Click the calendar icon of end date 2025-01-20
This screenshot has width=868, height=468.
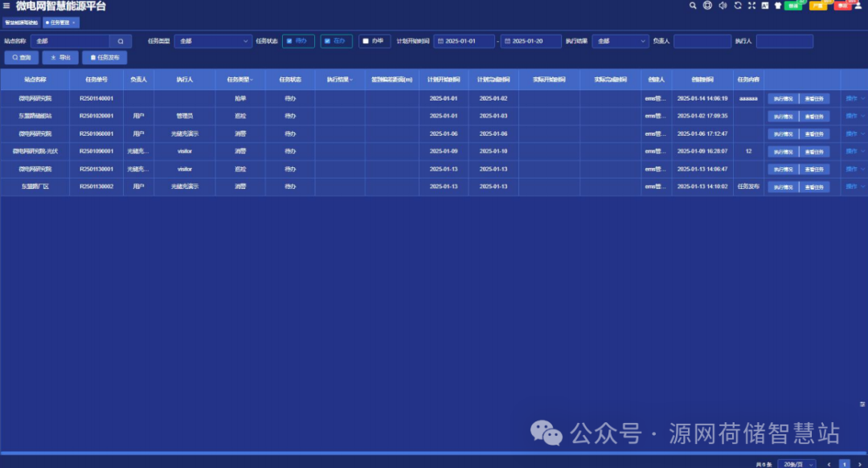click(507, 41)
